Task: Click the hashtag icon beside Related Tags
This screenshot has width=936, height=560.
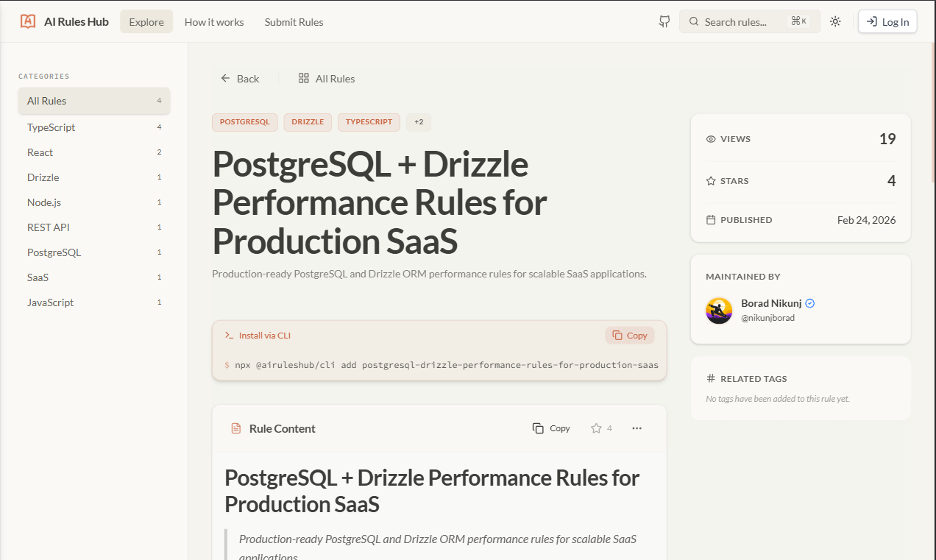Action: (710, 378)
